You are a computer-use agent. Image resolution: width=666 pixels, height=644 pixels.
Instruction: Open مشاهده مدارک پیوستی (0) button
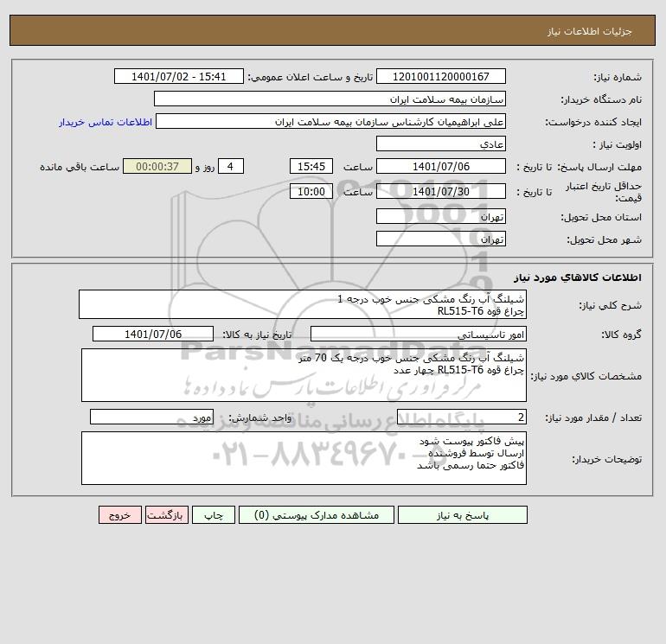317,515
